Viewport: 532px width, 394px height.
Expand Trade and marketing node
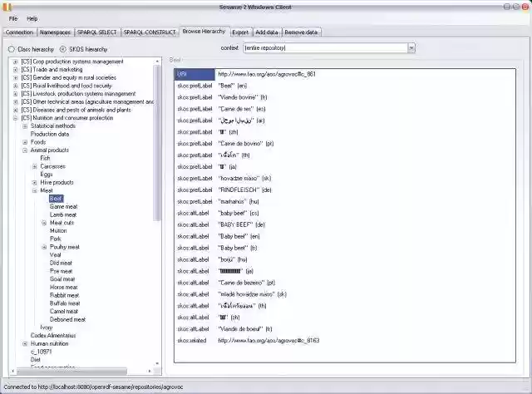[x=15, y=70]
